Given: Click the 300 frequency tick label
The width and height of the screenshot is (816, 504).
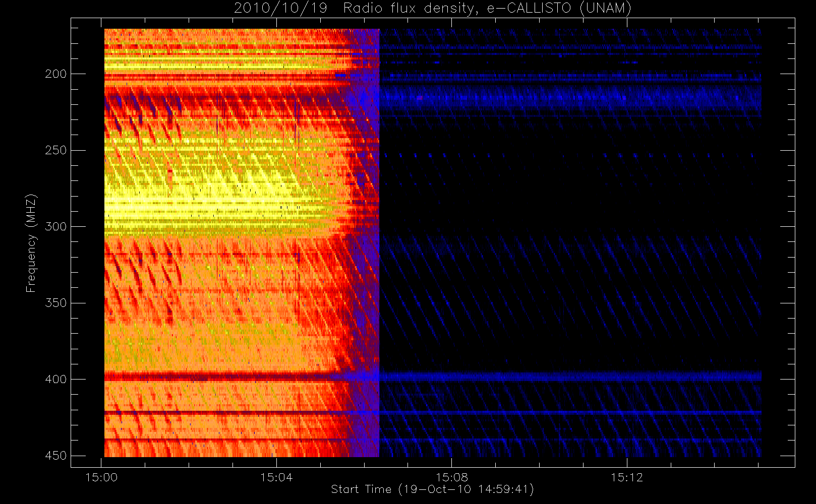Looking at the screenshot, I should (55, 226).
